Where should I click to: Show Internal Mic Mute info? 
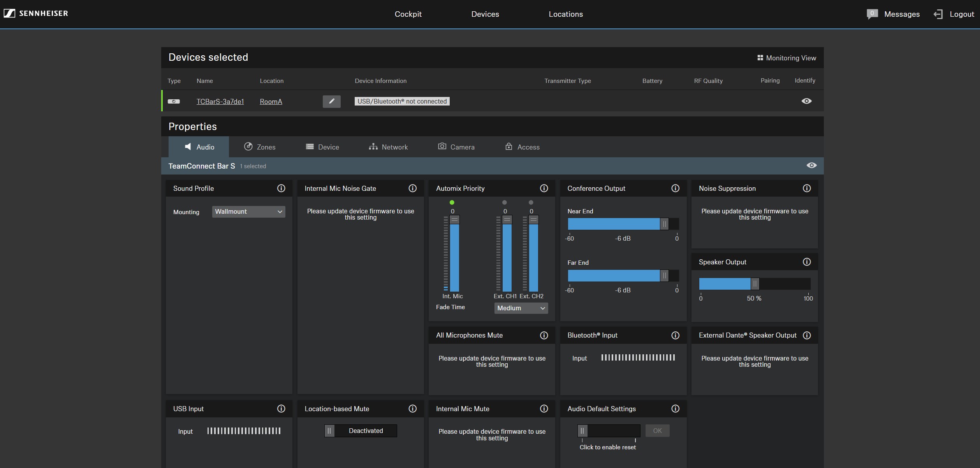coord(544,408)
